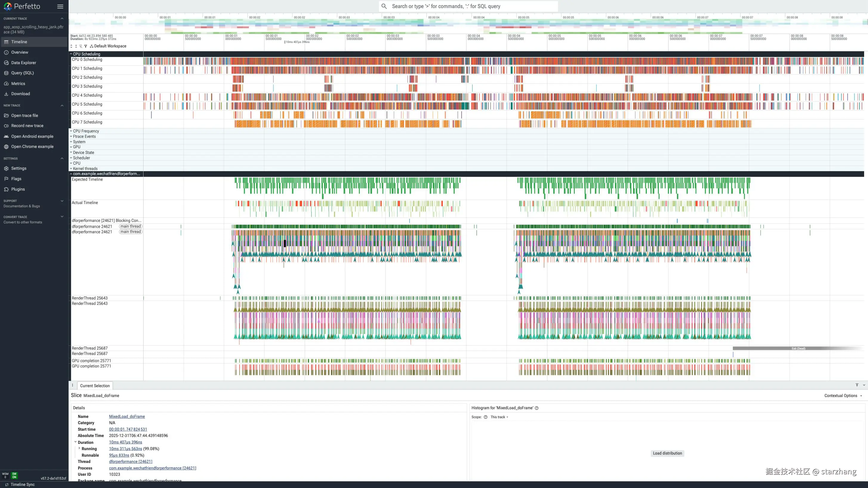868x488 pixels.
Task: Click the collapse all tracks icon
Action: [x=76, y=46]
